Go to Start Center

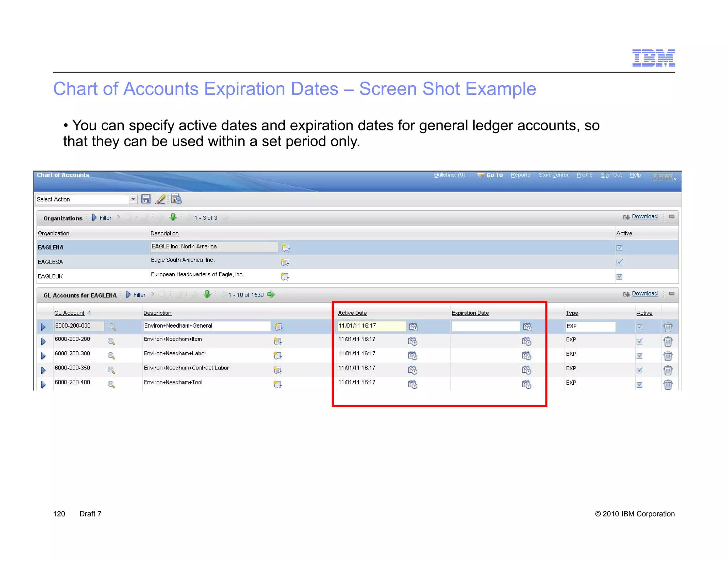pos(553,175)
